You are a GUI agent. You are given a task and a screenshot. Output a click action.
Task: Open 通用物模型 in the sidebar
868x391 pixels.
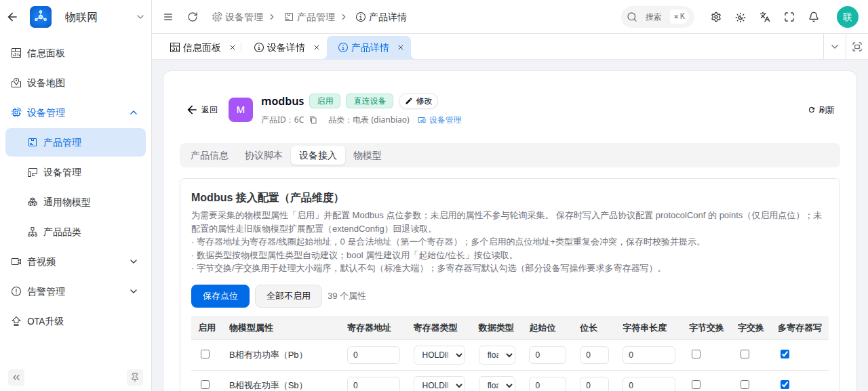click(75, 202)
